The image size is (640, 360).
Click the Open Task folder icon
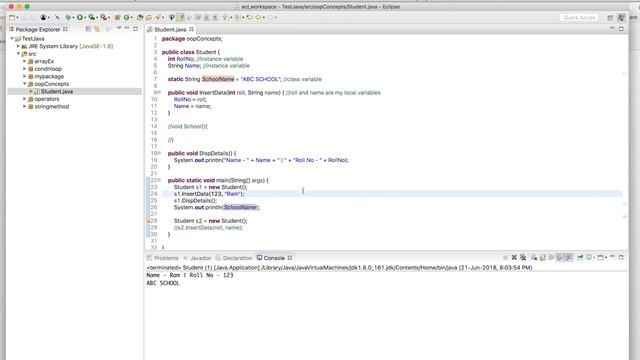[149, 18]
